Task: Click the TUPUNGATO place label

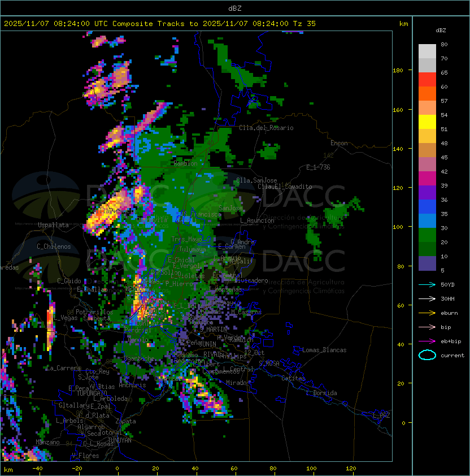Action: tap(92, 393)
